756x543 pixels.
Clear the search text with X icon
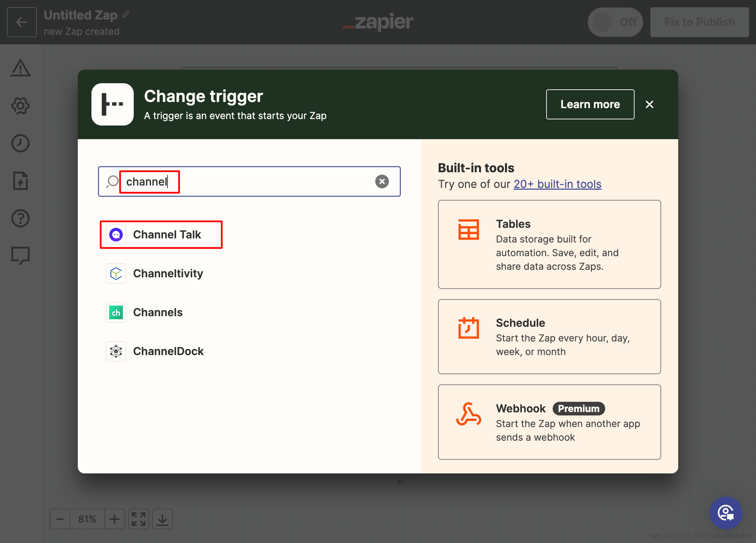tap(382, 181)
